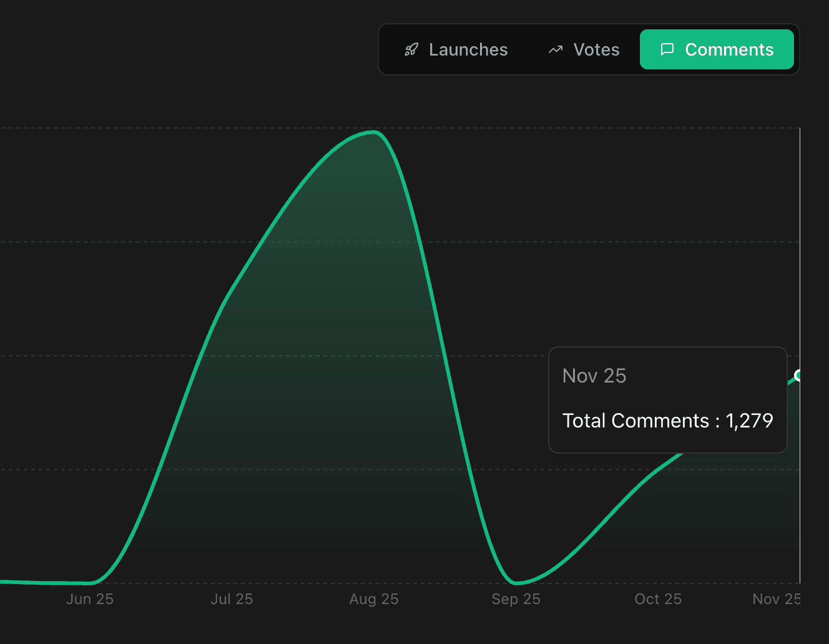Click the trending arrow icon beside Votes
Screen dimensions: 829x644
(x=556, y=50)
